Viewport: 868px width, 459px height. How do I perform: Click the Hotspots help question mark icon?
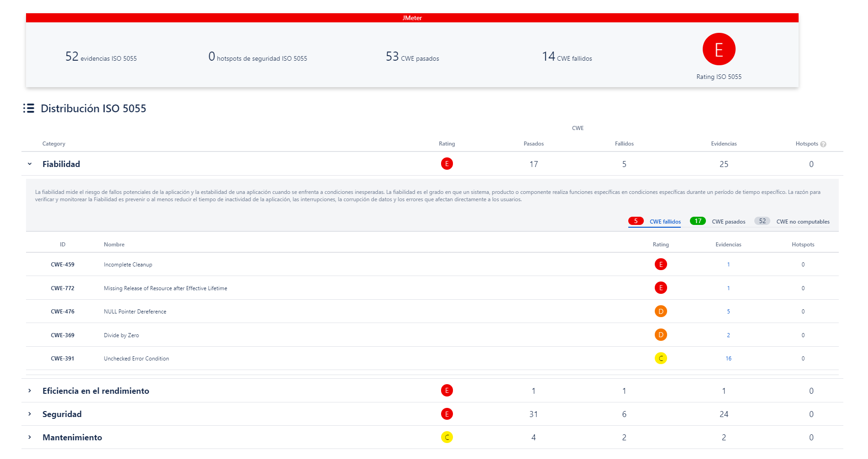pyautogui.click(x=823, y=144)
